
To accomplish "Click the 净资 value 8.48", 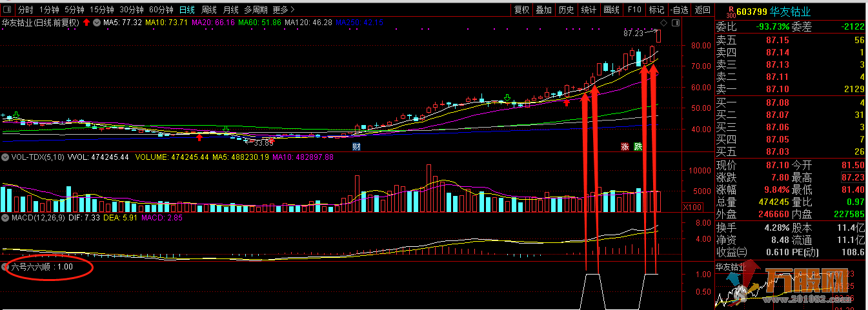I will click(780, 240).
